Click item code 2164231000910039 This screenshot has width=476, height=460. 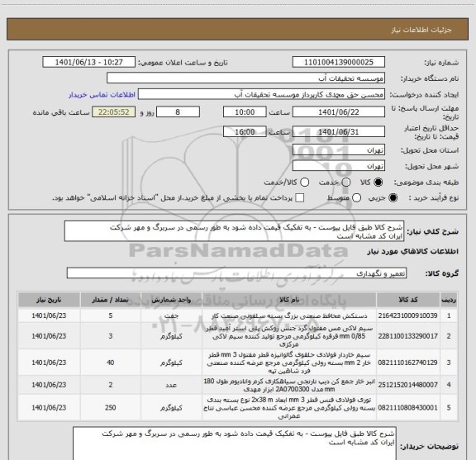tap(408, 315)
